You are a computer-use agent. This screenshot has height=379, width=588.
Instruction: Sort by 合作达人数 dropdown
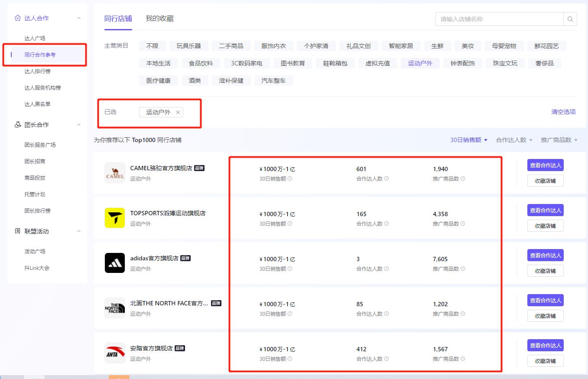(514, 140)
